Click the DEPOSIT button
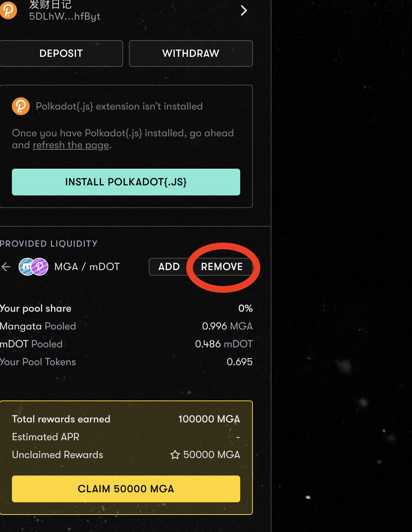 [61, 53]
